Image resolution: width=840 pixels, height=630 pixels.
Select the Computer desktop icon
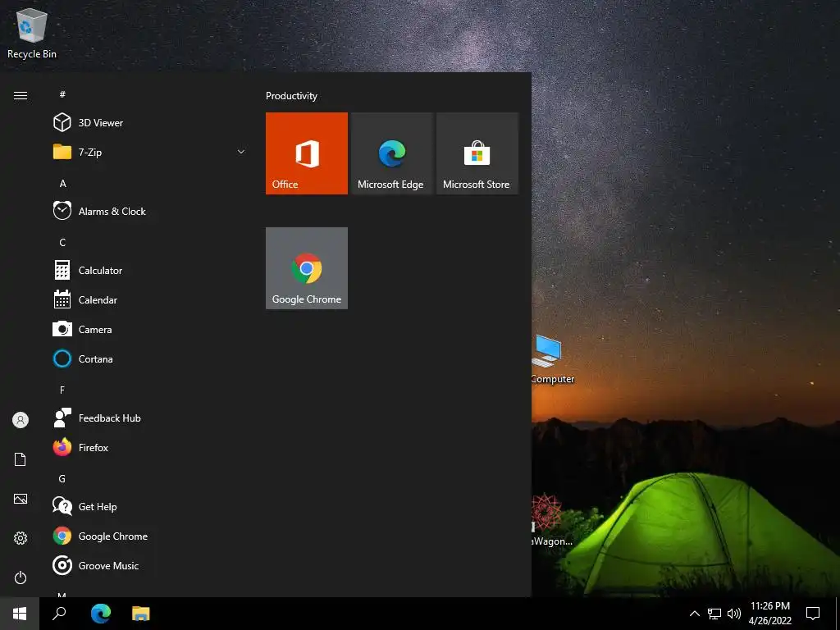553,359
